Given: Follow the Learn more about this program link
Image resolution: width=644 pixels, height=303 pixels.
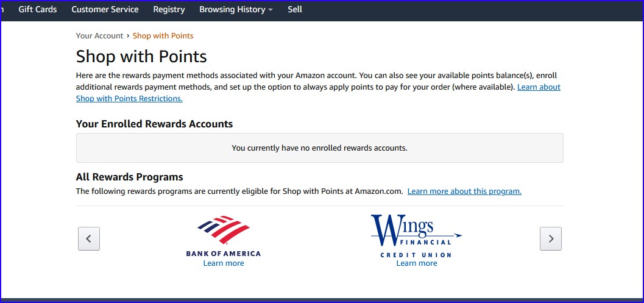Looking at the screenshot, I should point(464,191).
